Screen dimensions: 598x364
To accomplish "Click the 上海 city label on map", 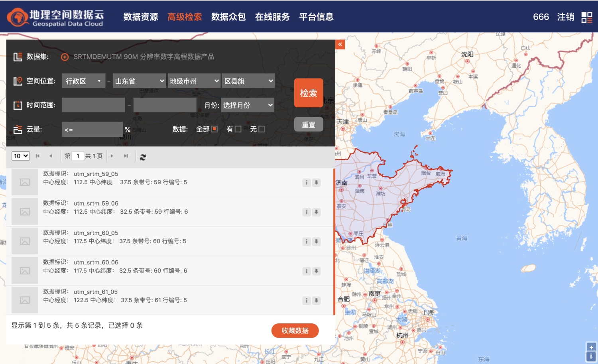I will [428, 313].
